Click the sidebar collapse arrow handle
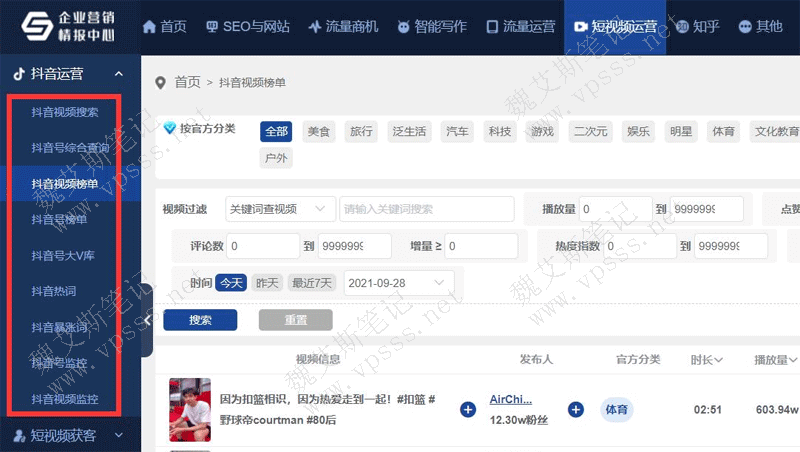The height and width of the screenshot is (452, 800). click(147, 320)
